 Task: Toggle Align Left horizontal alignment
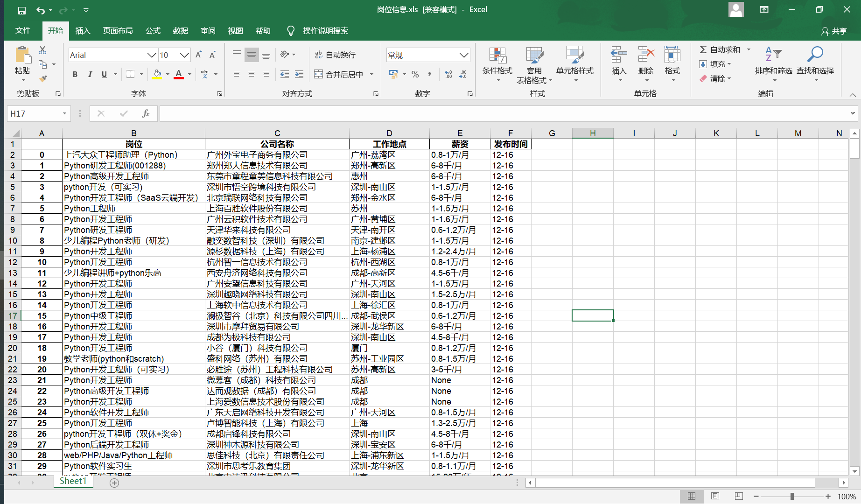(237, 74)
